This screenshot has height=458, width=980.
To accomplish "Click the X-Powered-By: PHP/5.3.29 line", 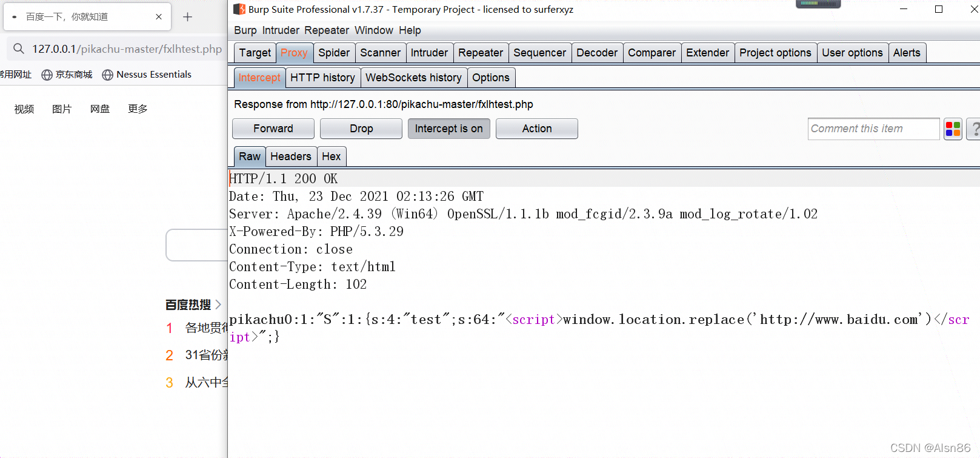I will click(x=316, y=231).
